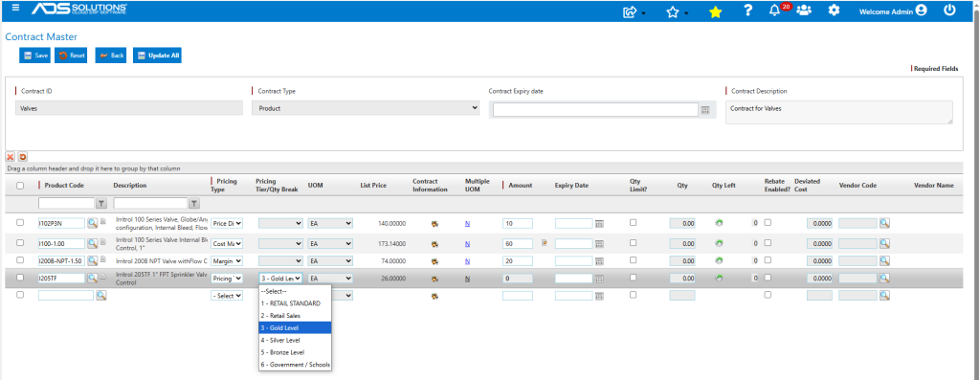Select the row checkbox for I2008-NPT-1.50

(20, 260)
